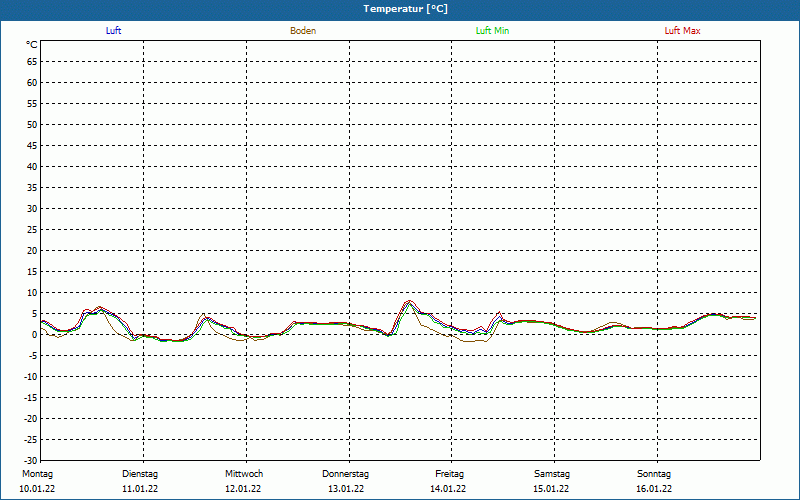The image size is (800, 500).
Task: Click the -15 value on y-axis
Action: [x=31, y=397]
